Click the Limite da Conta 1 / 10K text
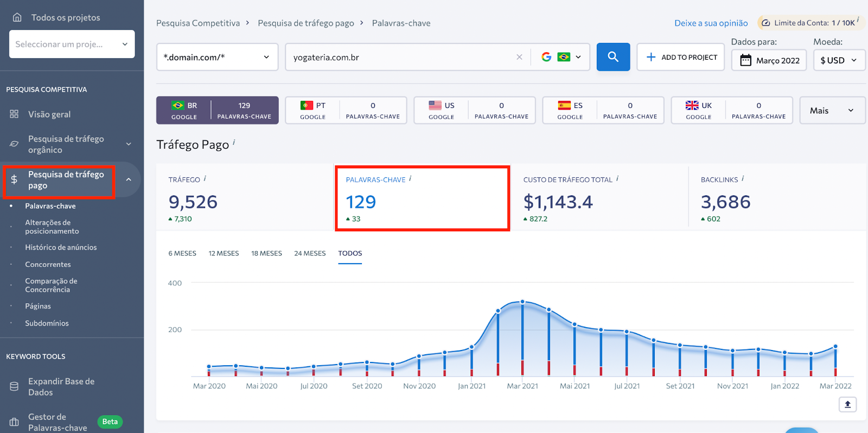This screenshot has height=433, width=868. pyautogui.click(x=814, y=23)
